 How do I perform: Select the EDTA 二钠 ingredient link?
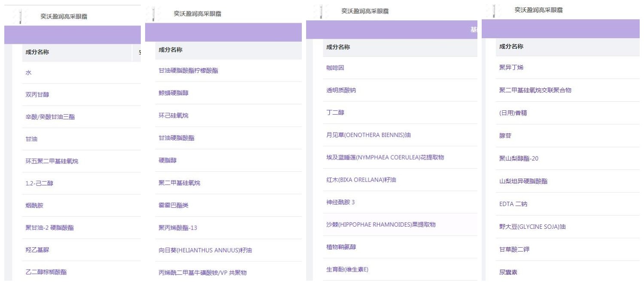(513, 204)
